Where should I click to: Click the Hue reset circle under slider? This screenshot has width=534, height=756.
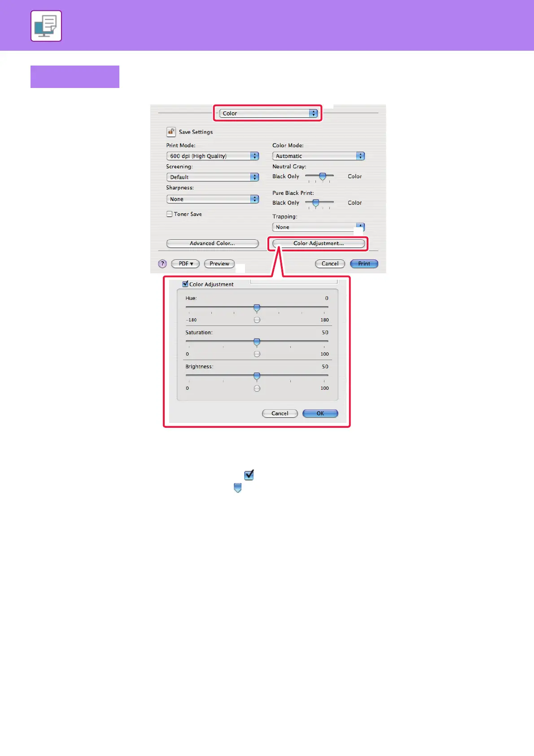click(257, 320)
